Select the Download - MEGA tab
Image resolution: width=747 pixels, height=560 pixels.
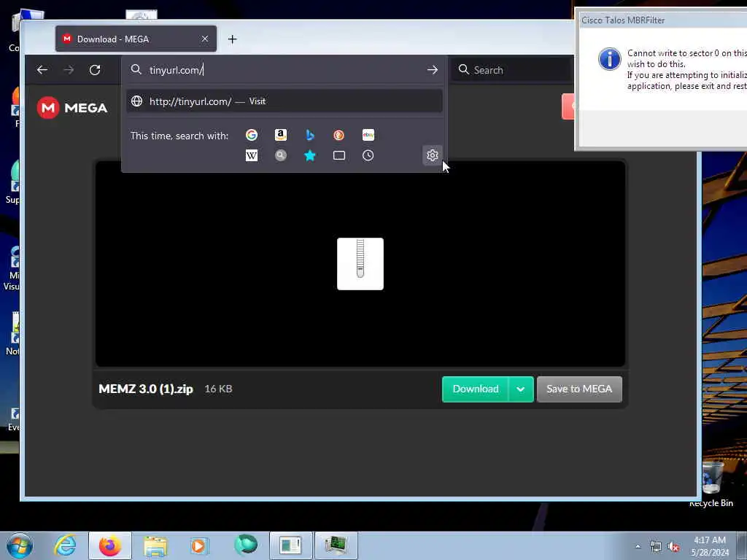(x=136, y=39)
